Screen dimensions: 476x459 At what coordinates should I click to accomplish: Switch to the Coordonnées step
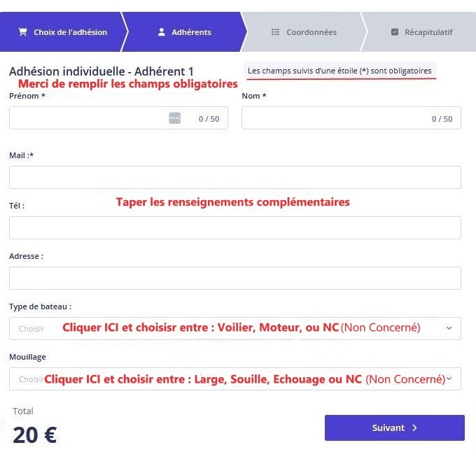(x=311, y=32)
